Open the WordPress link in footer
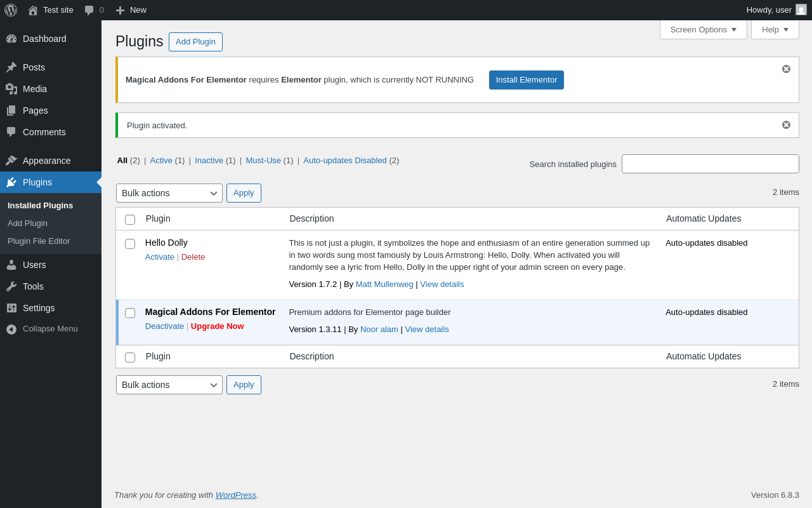The image size is (812, 508). point(236,495)
